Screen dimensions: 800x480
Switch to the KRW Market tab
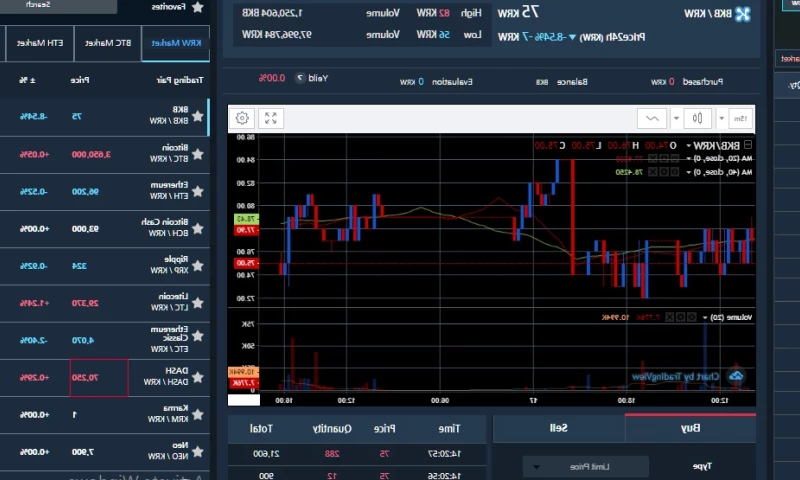point(176,43)
